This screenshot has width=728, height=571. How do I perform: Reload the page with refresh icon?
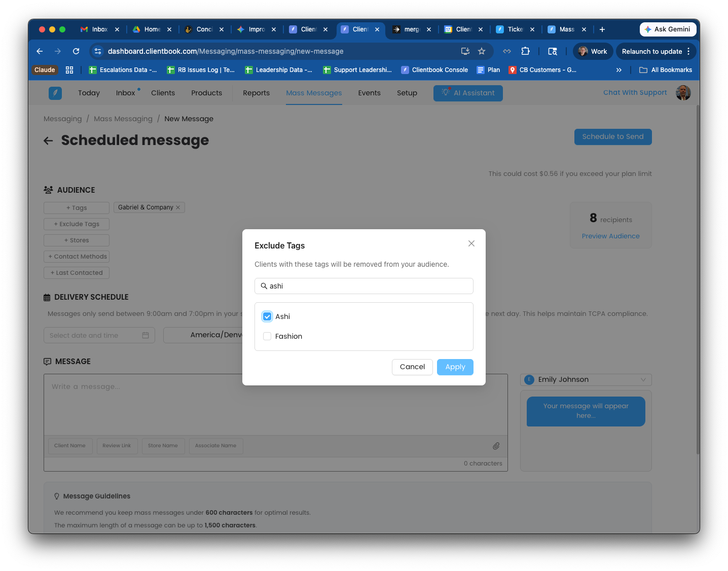(76, 51)
